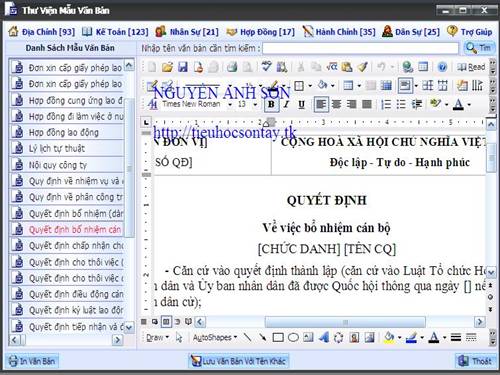Switch to the Hợp Đồng [17] category
500x375 pixels.
(260, 32)
